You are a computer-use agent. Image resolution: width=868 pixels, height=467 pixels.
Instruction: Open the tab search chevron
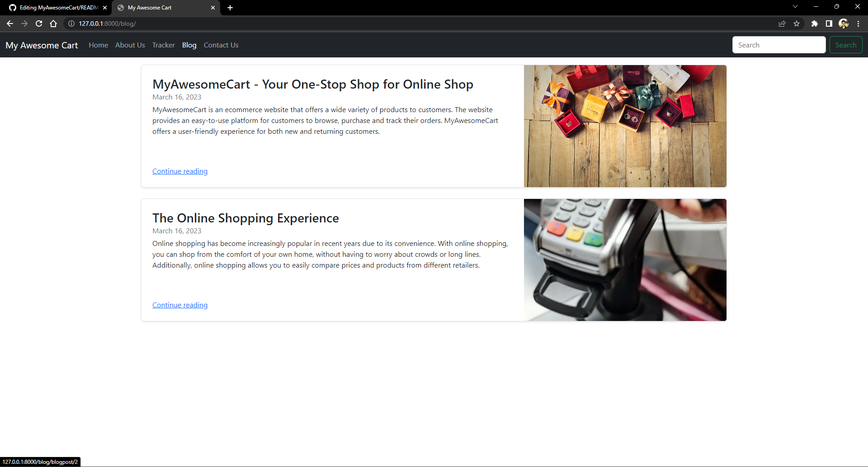click(x=795, y=6)
